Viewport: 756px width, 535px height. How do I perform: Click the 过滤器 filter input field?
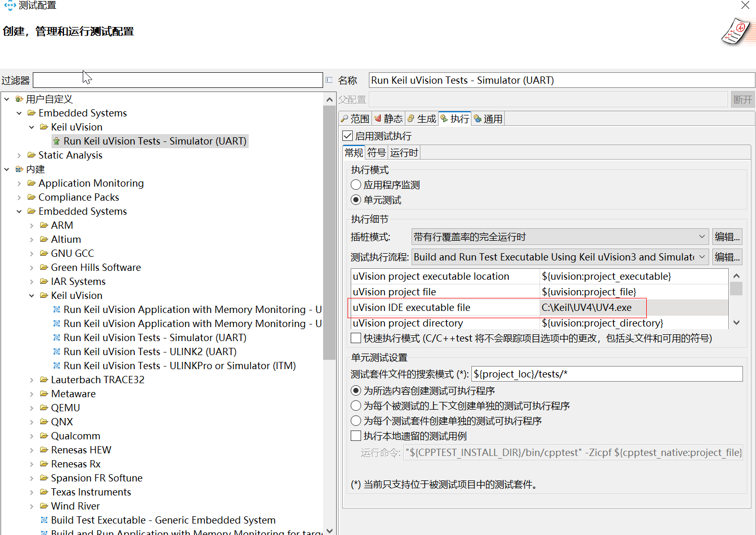tap(177, 80)
